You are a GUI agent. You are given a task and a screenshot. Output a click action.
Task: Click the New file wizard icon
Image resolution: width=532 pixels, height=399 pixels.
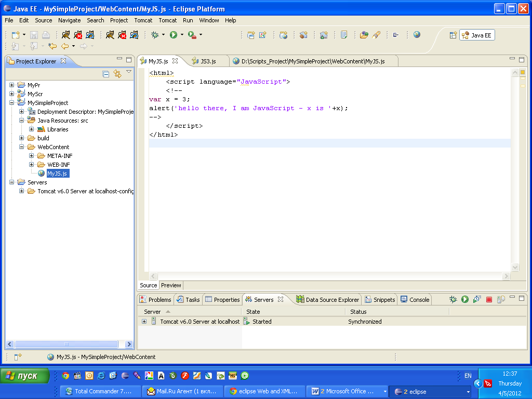[16, 35]
